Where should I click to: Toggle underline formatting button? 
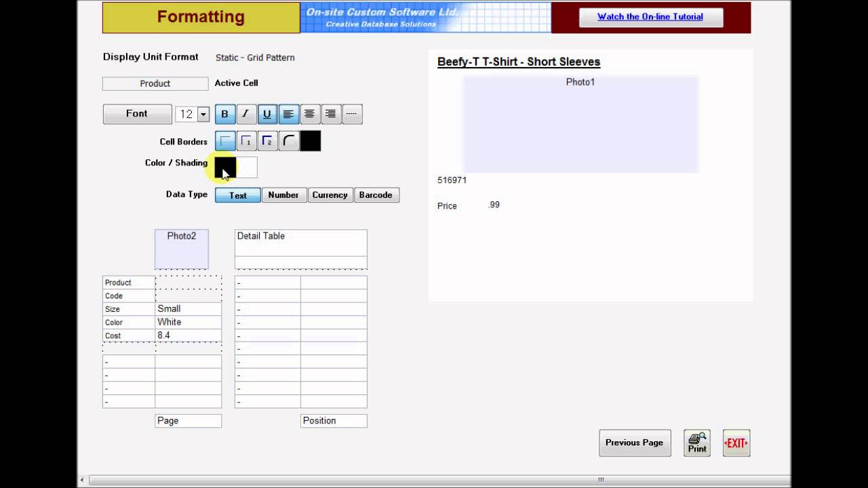click(x=267, y=114)
